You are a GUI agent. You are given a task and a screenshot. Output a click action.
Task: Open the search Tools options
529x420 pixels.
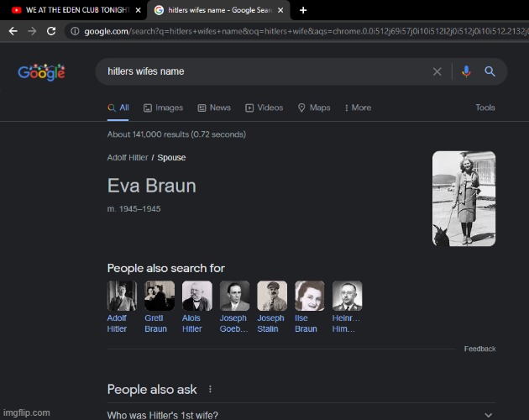(x=485, y=108)
